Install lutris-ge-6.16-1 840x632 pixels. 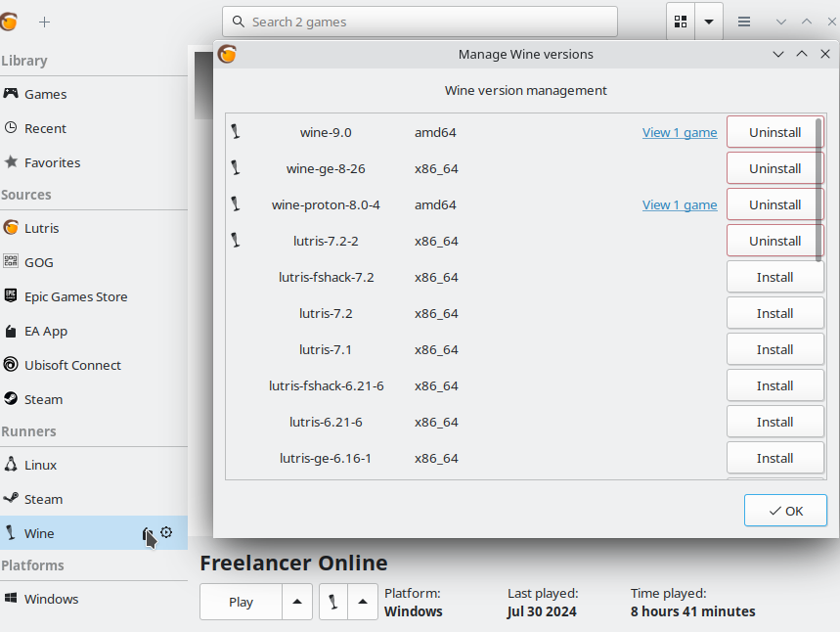pos(774,458)
